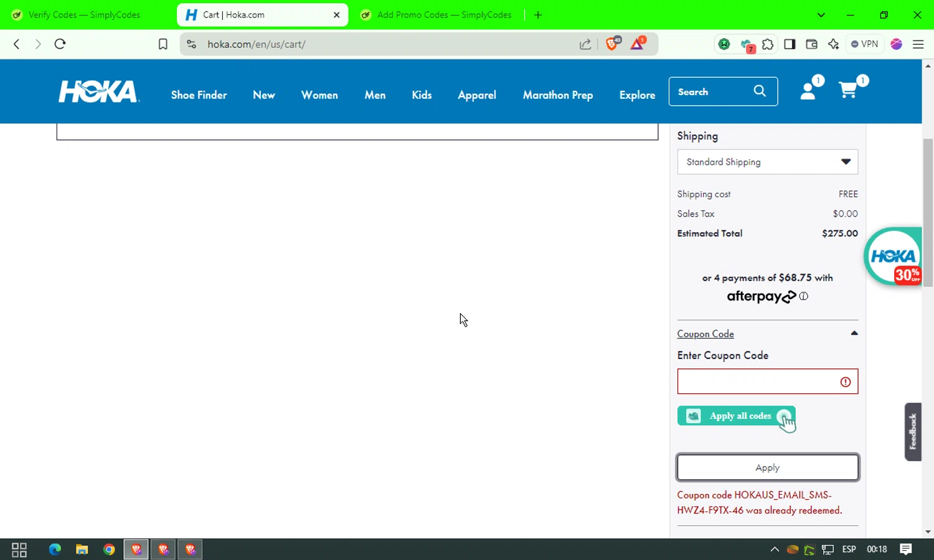Open the Shipping method dropdown
Screen dimensions: 934x560
point(768,162)
